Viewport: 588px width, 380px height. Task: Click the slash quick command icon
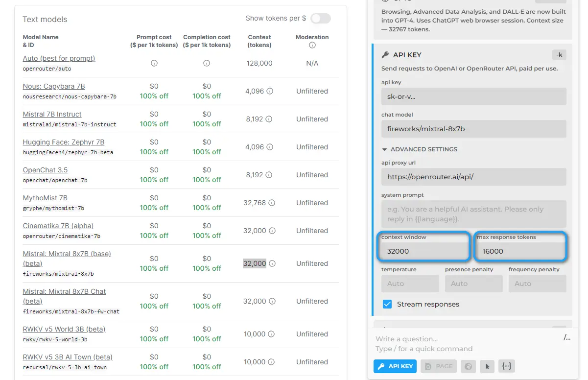566,337
